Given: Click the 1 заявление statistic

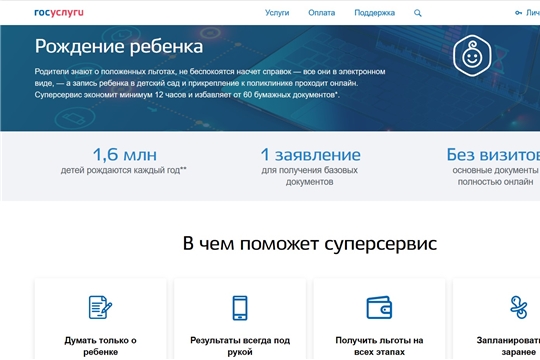Looking at the screenshot, I should pos(310,154).
